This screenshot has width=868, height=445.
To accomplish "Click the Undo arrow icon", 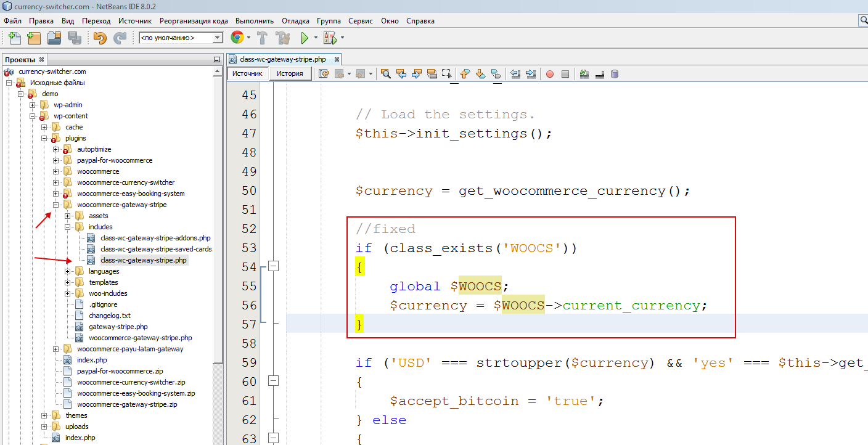I will point(99,38).
